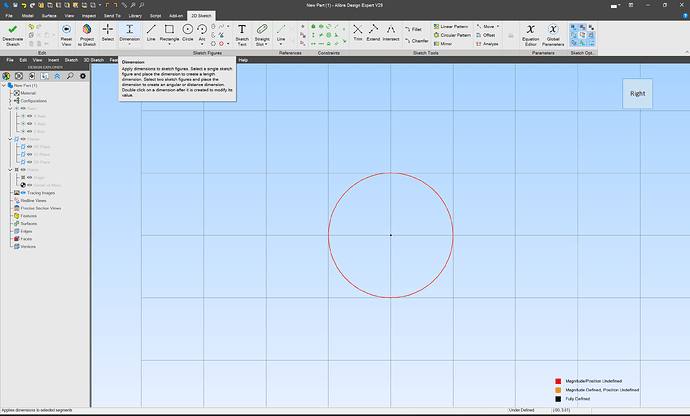Open the Dimension dropdown arrow
Viewport: 690px width, 416px height.
pos(129,44)
